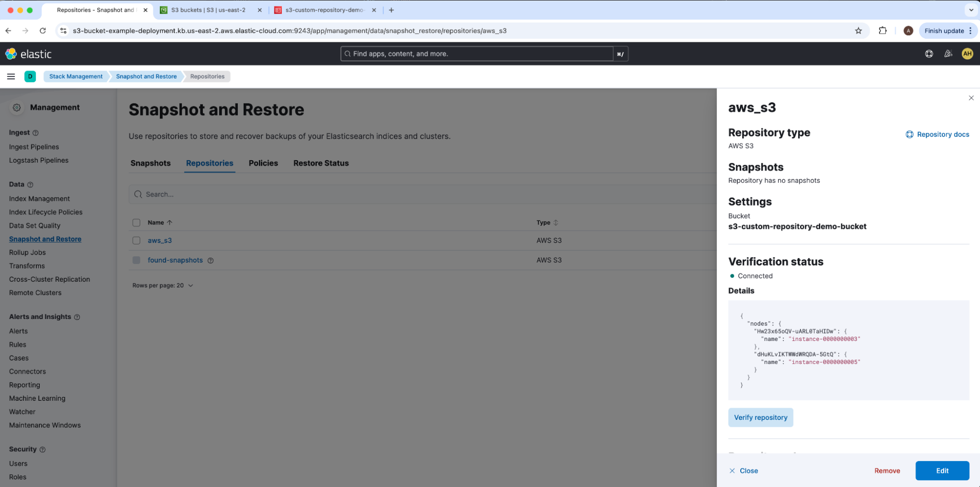Click the repositories search field
Viewport: 980px width, 487px height.
(422, 195)
